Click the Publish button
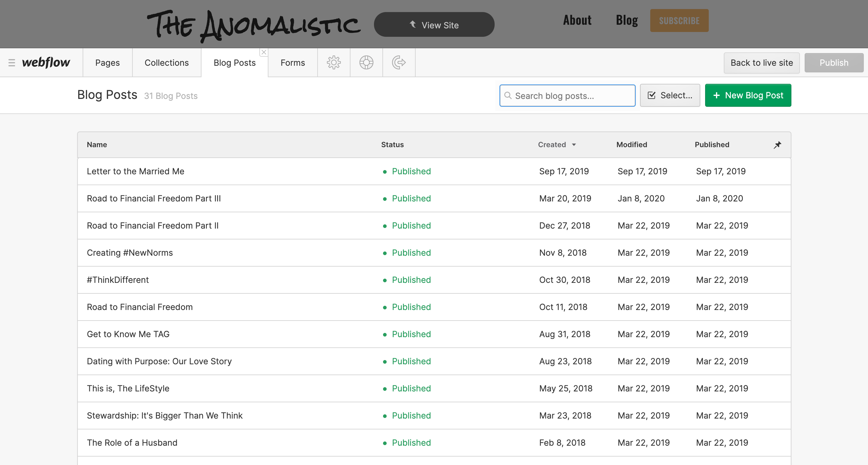 pyautogui.click(x=834, y=63)
